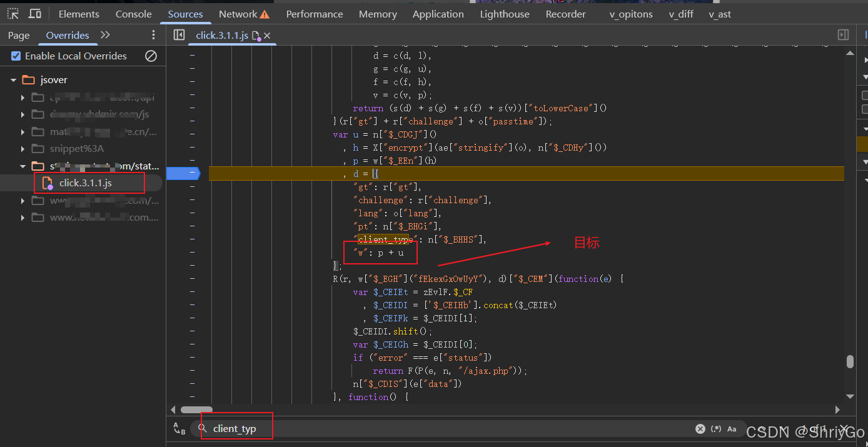Screen dimensions: 868x447
Task: Toggle the replace mode icon in search bar
Action: [x=179, y=428]
